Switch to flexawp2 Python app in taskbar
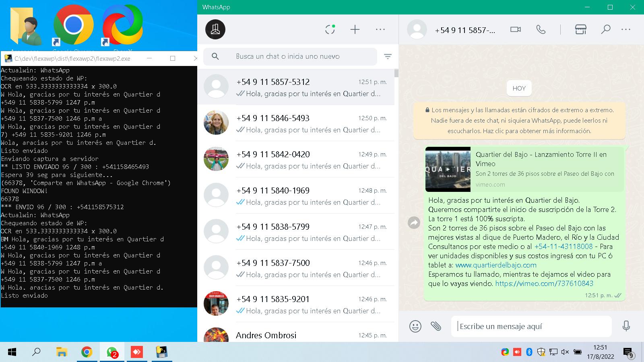The height and width of the screenshot is (362, 644). coord(162,352)
